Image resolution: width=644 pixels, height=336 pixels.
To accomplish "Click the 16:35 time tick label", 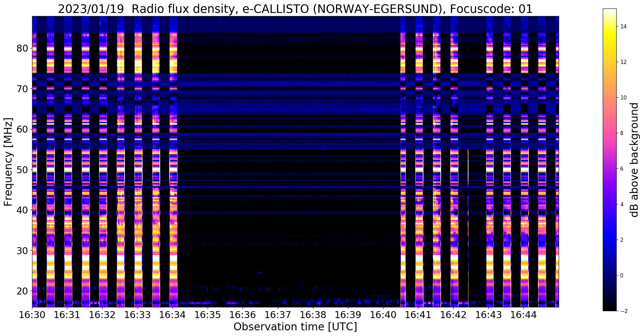I will coord(208,315).
